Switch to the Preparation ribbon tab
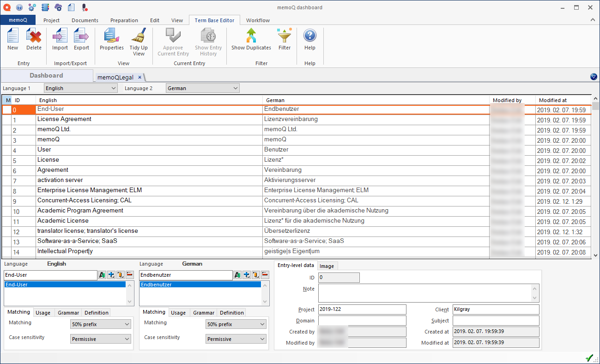This screenshot has height=364, width=600. pos(124,20)
